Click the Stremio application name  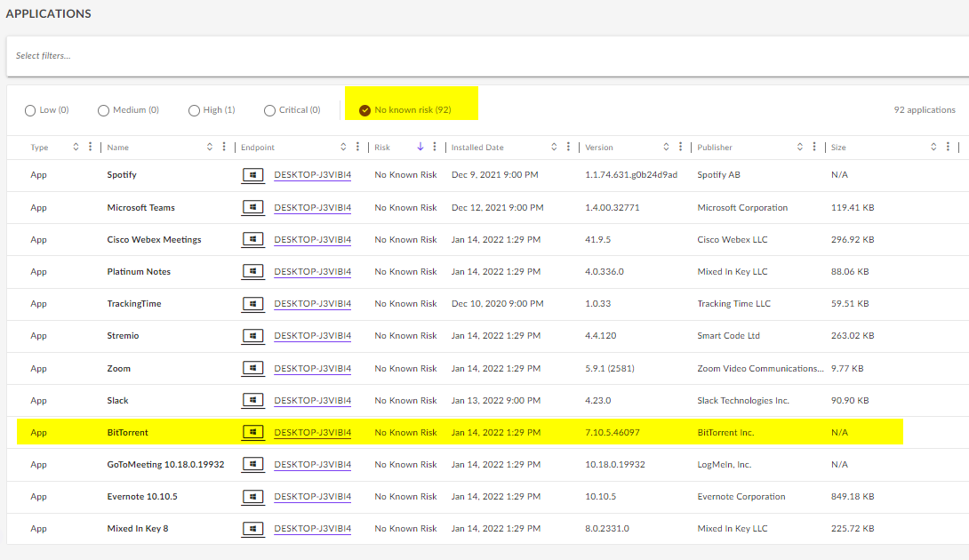(123, 336)
